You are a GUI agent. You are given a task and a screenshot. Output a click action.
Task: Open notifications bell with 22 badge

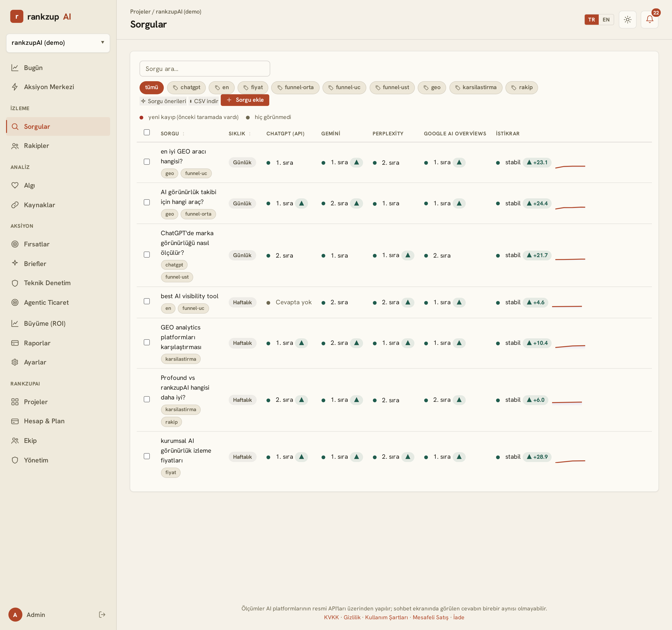pos(649,20)
